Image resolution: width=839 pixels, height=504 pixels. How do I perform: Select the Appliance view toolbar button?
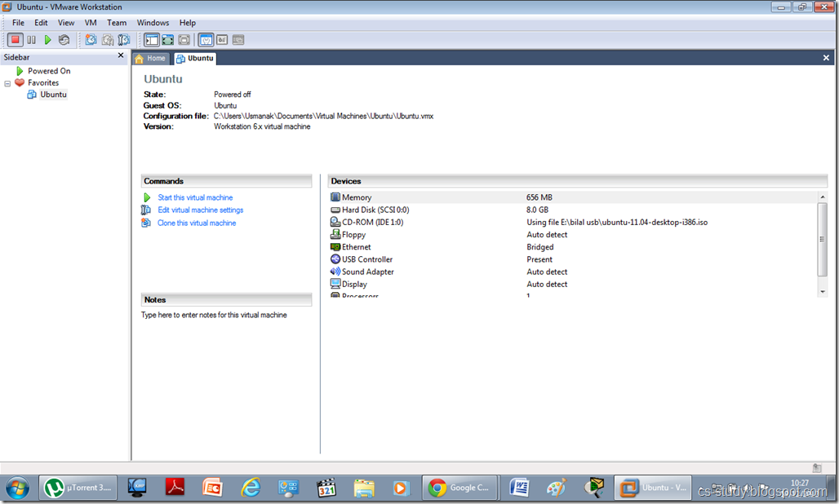(222, 39)
